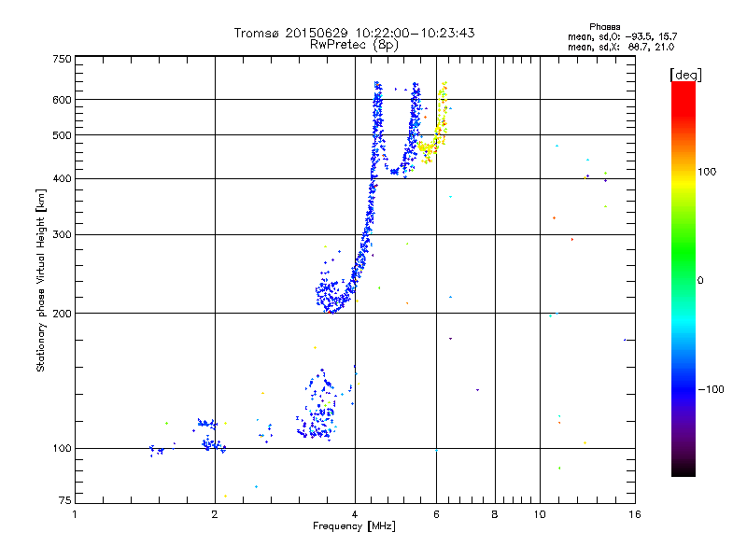Click the '75' y-axis tick label
The width and height of the screenshot is (747, 560).
tap(65, 500)
